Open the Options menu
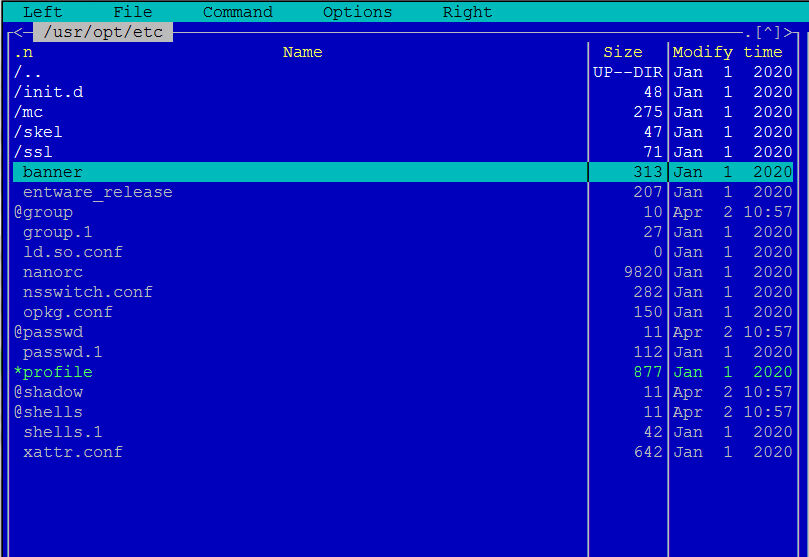The image size is (809, 557). pyautogui.click(x=357, y=12)
